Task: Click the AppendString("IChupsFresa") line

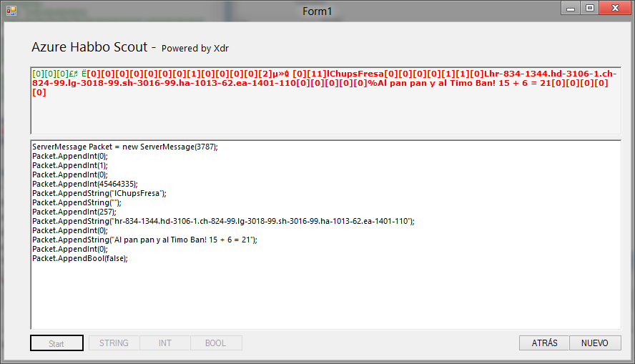Action: point(99,193)
